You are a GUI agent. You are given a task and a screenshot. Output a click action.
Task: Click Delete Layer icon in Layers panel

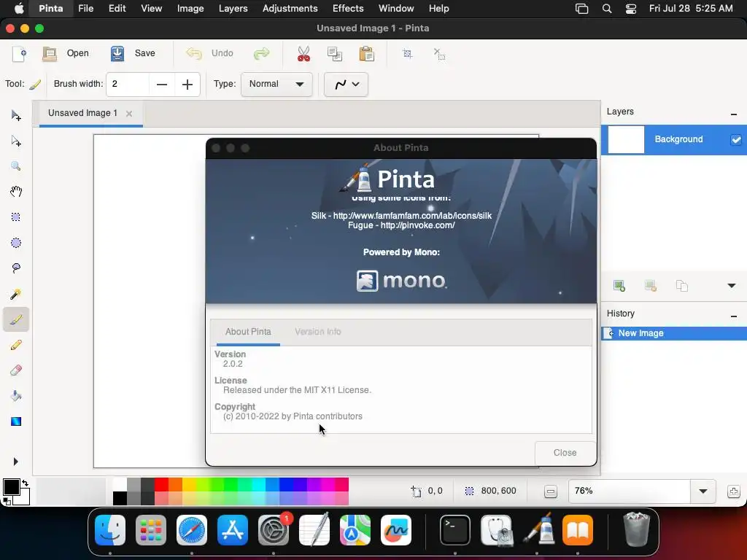click(650, 286)
